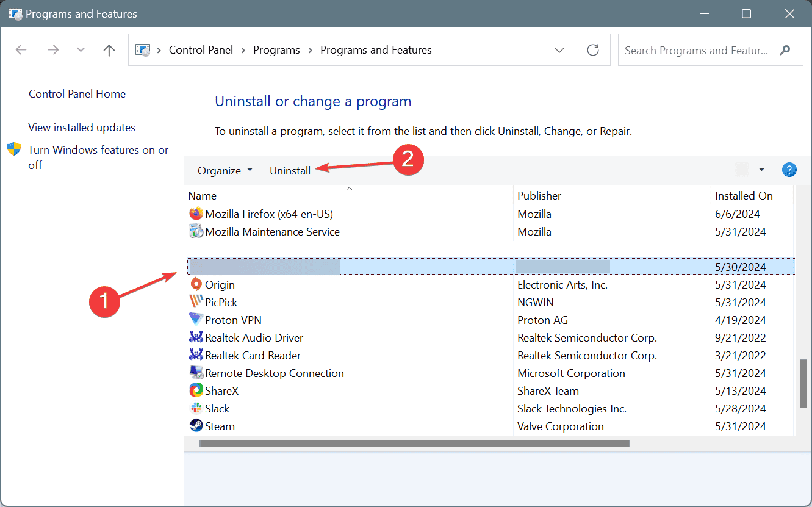The width and height of the screenshot is (812, 507).
Task: Click the Valve Corporation publisher cell
Action: click(561, 426)
